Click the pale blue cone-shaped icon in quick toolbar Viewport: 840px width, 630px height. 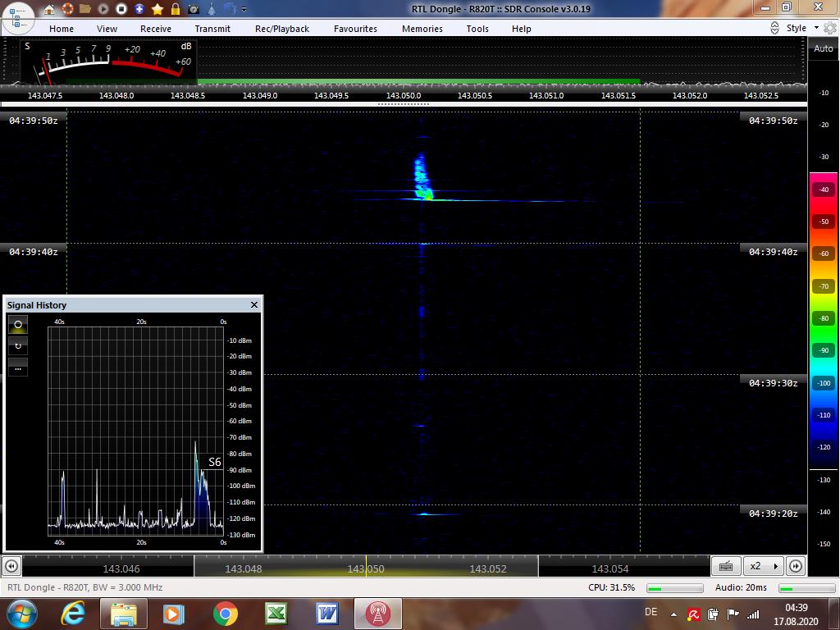(x=212, y=9)
